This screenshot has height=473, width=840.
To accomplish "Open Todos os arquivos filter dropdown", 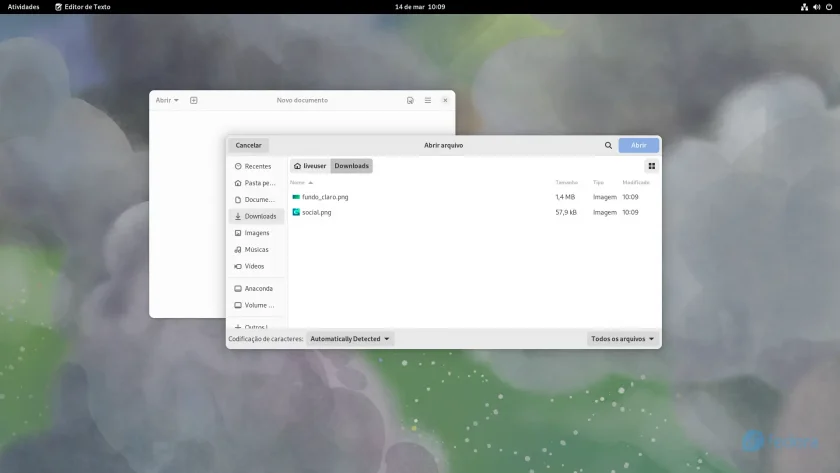I will coord(622,339).
